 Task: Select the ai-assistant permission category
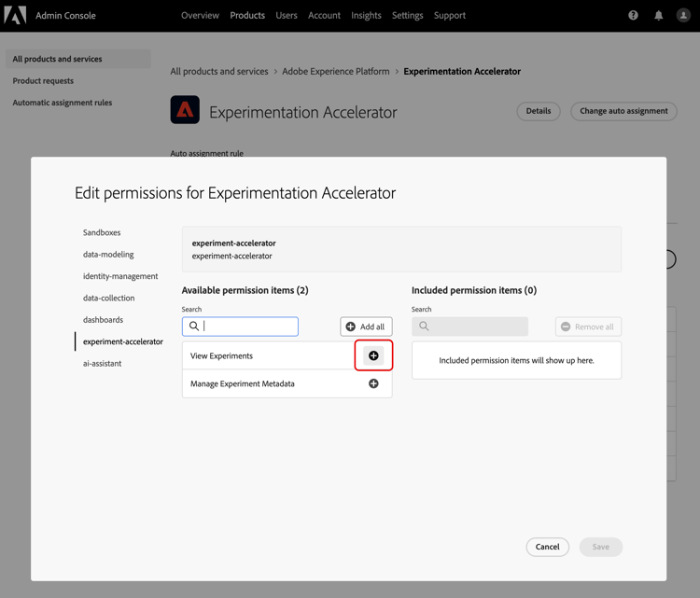tap(103, 364)
